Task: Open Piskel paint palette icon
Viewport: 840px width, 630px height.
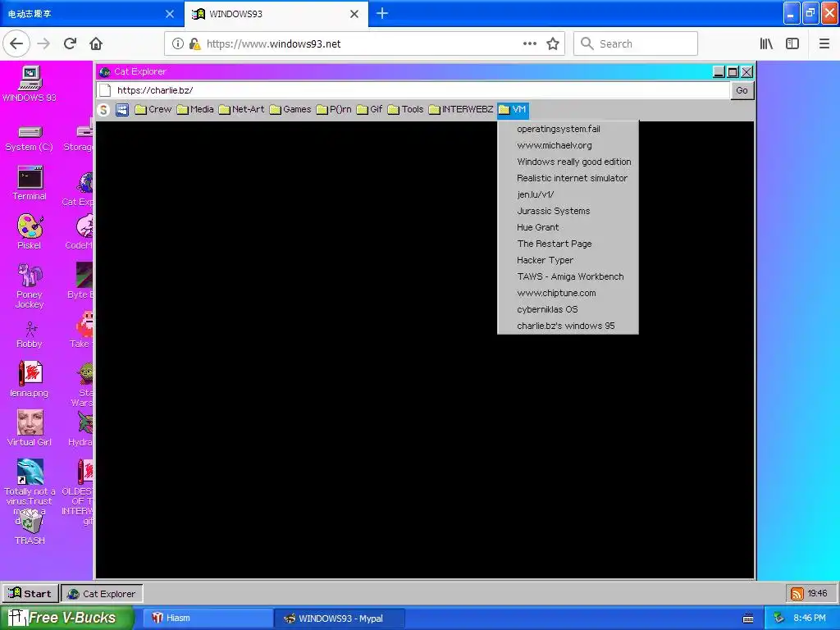Action: click(x=30, y=231)
